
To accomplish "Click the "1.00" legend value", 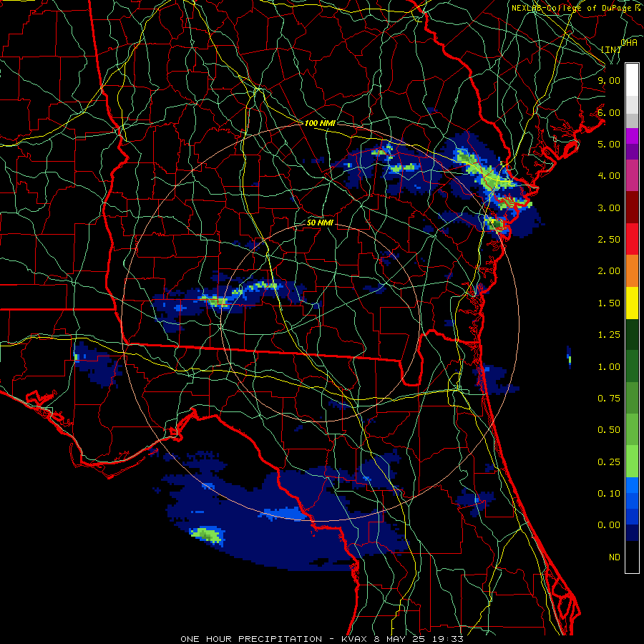I will point(609,367).
